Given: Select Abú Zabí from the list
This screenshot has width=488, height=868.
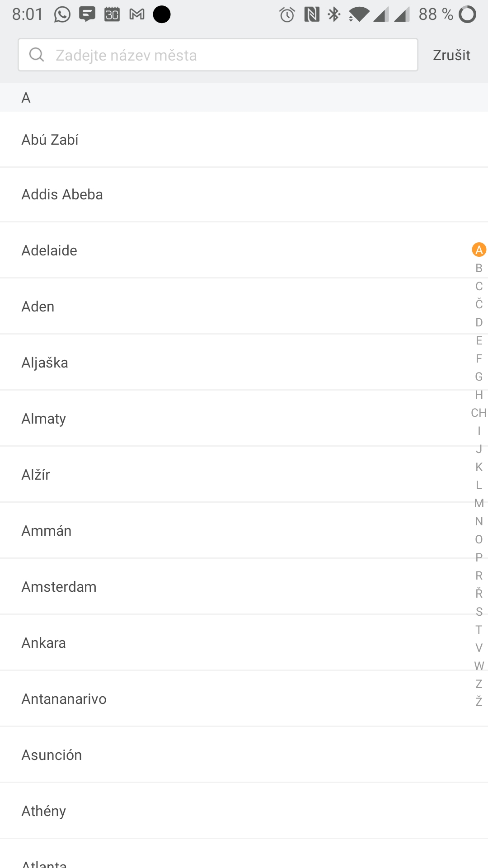Looking at the screenshot, I should pos(50,140).
